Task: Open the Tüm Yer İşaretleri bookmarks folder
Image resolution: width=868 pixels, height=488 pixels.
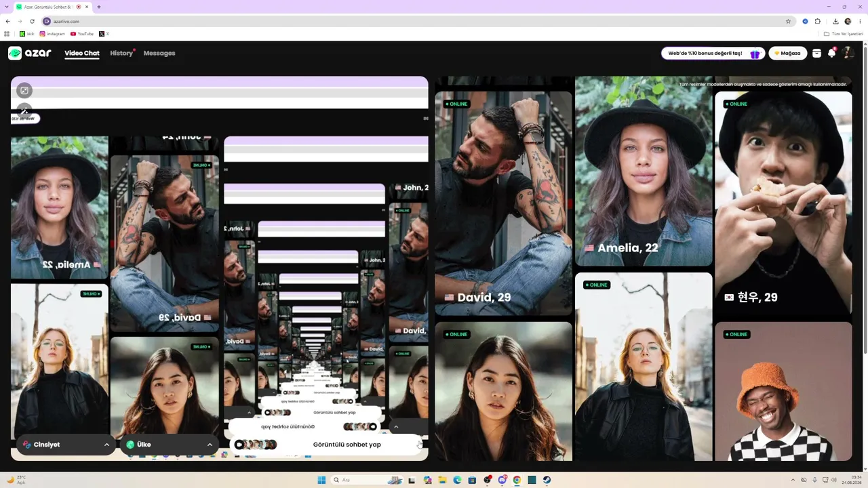Action: coord(844,33)
